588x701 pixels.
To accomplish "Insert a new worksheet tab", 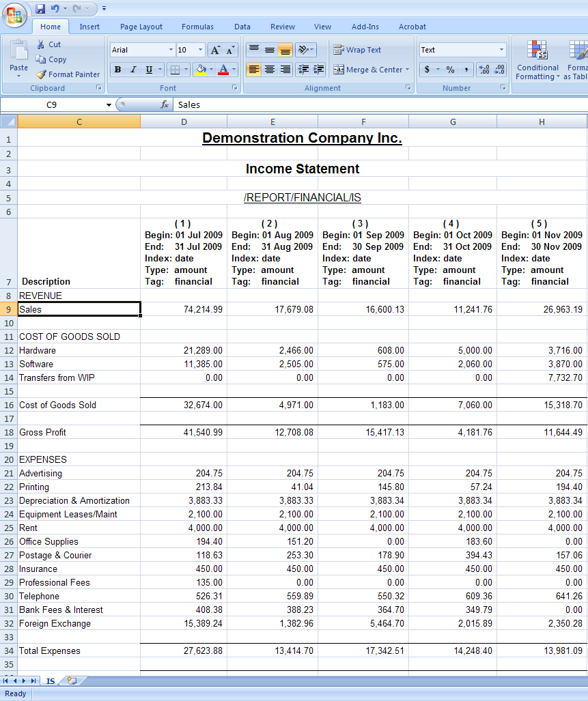I will click(72, 681).
